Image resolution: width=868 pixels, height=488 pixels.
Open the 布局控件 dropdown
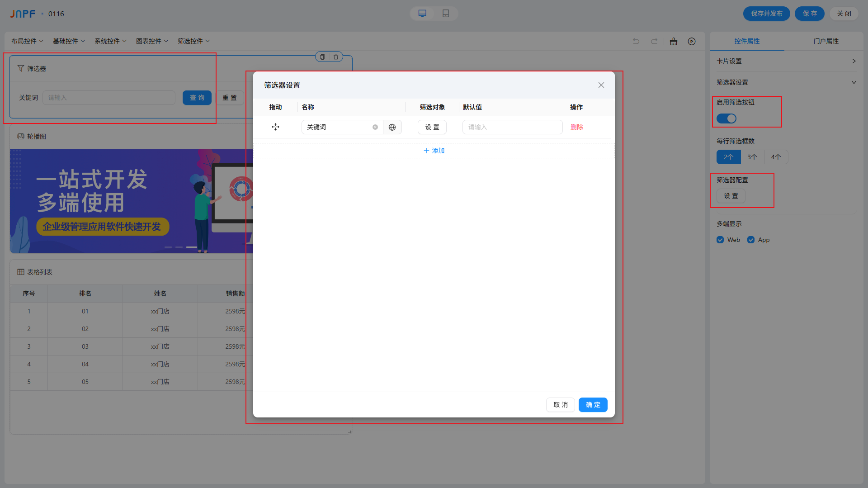[27, 41]
